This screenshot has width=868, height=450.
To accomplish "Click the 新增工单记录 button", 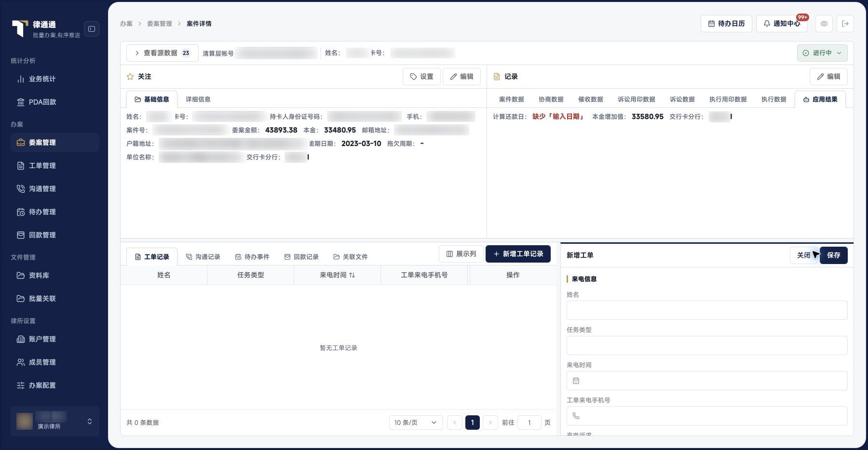I will (518, 254).
